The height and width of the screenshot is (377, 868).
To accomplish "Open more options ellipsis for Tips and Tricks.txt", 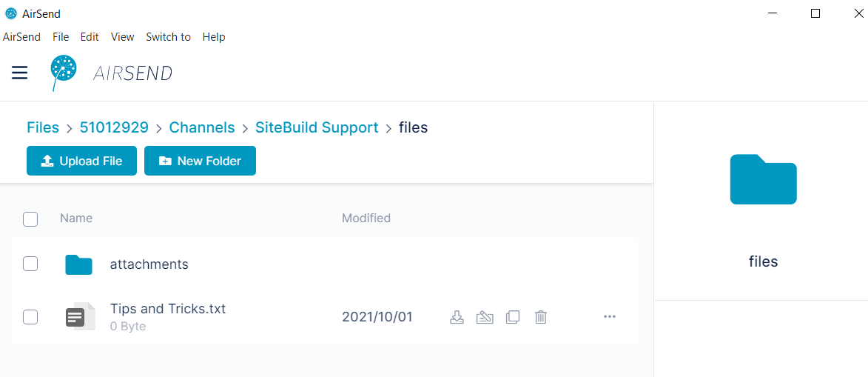I will click(610, 316).
